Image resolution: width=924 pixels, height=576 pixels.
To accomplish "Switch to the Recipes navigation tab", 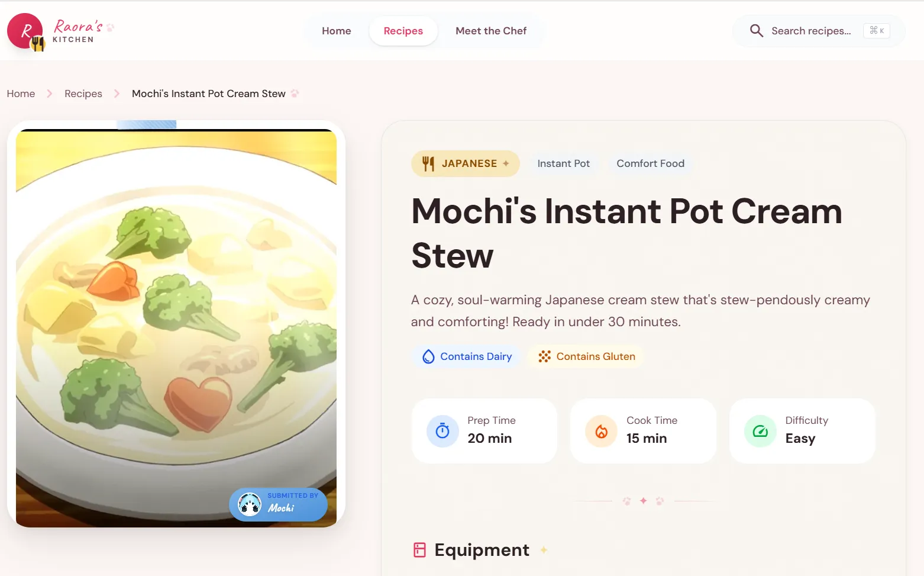I will [x=403, y=31].
